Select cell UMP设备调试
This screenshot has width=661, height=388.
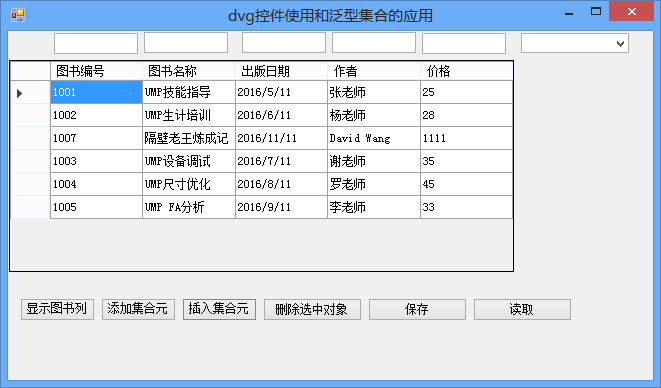pos(189,161)
